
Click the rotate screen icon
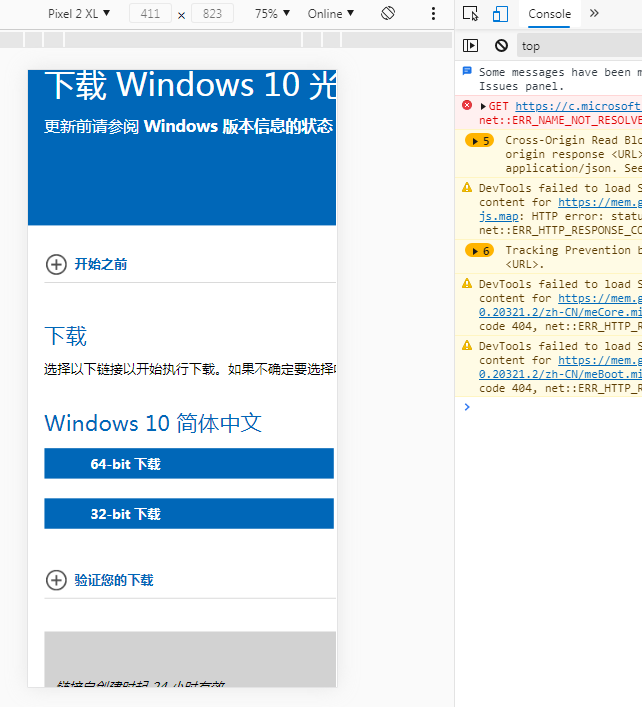(x=388, y=14)
